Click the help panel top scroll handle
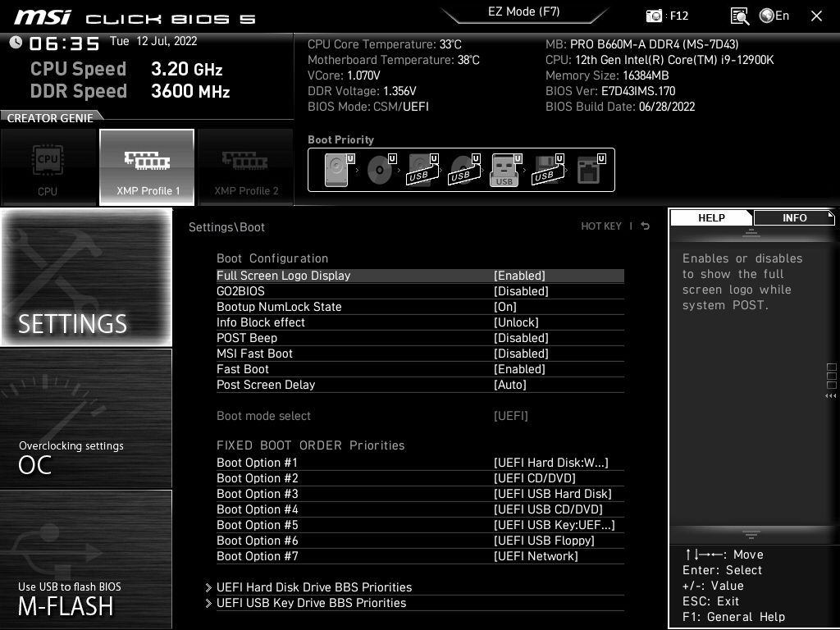The height and width of the screenshot is (630, 840). pos(751,232)
